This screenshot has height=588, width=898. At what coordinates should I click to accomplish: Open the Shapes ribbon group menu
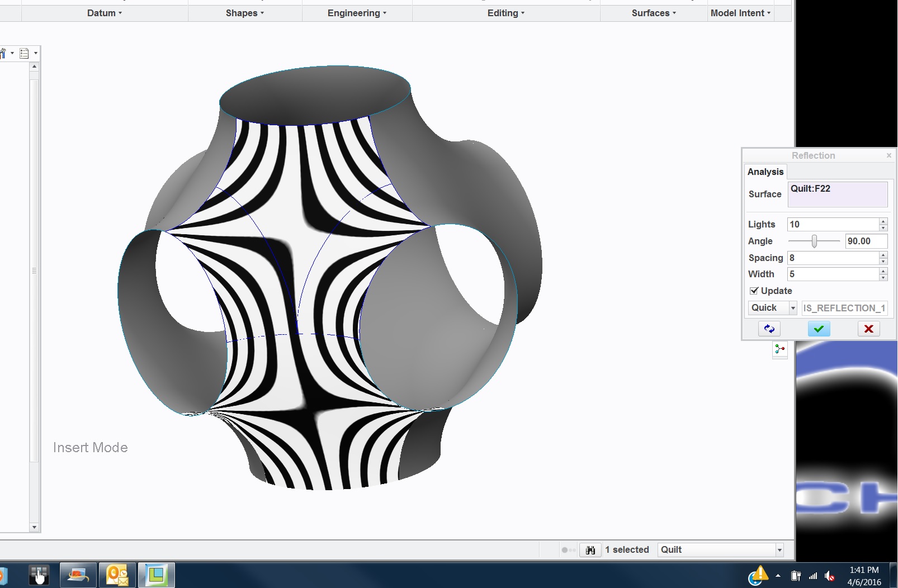click(x=245, y=13)
